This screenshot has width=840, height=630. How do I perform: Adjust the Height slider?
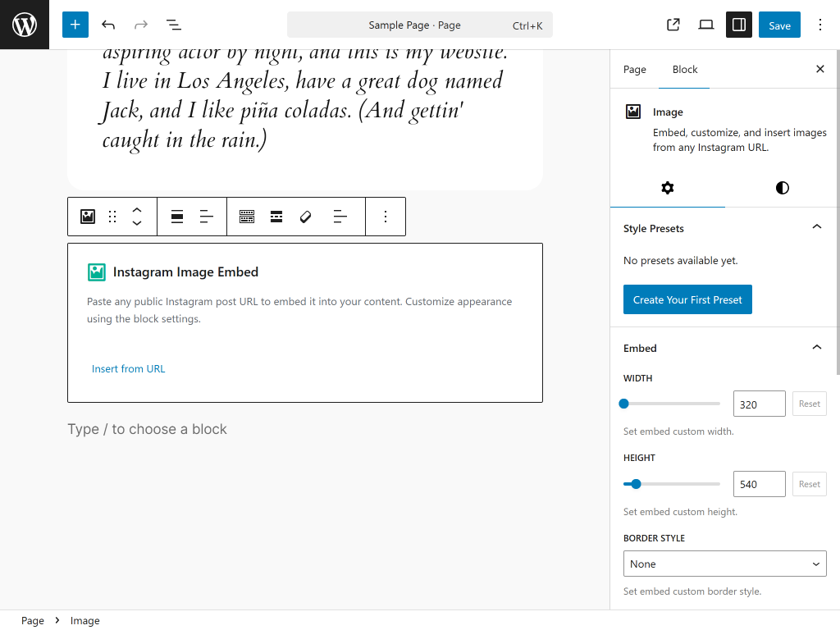coord(637,484)
